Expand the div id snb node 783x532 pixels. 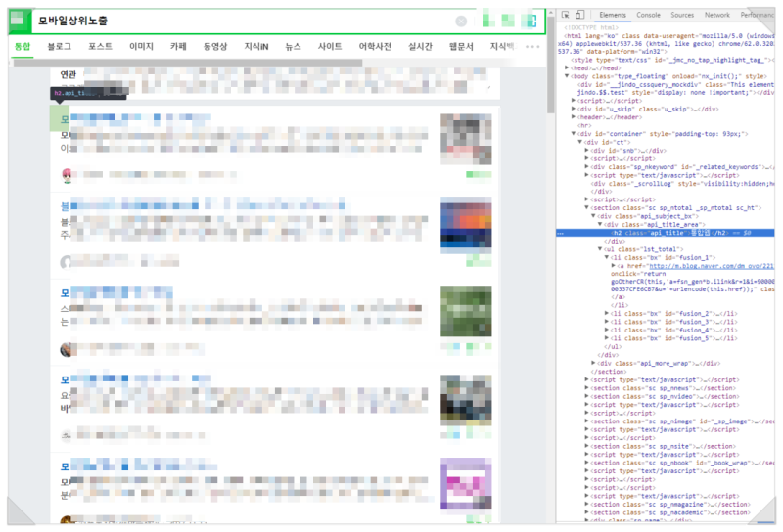pyautogui.click(x=586, y=151)
